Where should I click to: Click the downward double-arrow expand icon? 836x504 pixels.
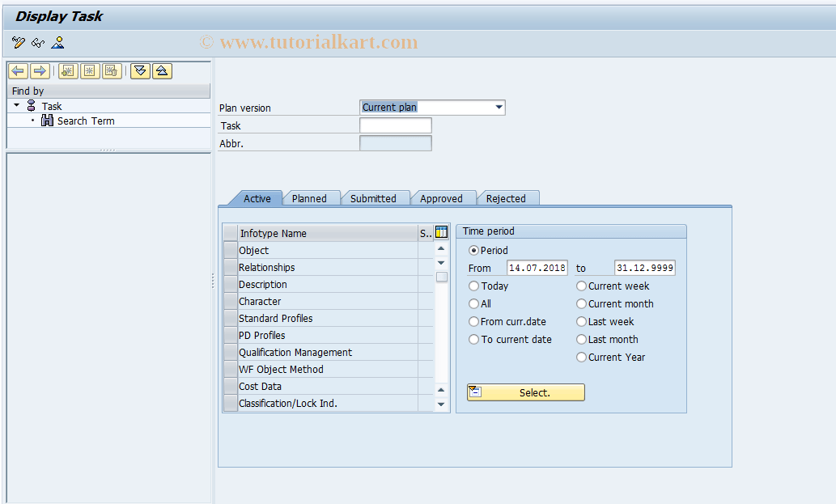pyautogui.click(x=138, y=71)
